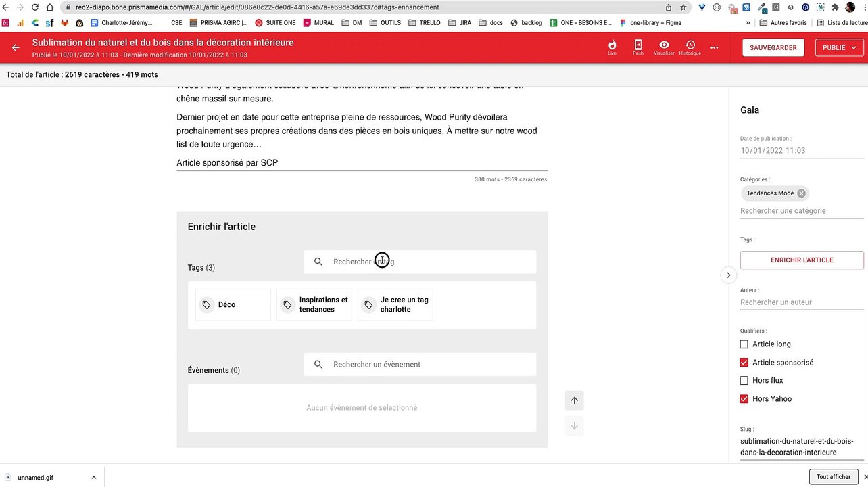868x487 pixels.
Task: Click the ENRICHIR L'ARTICLE button
Action: pos(802,260)
